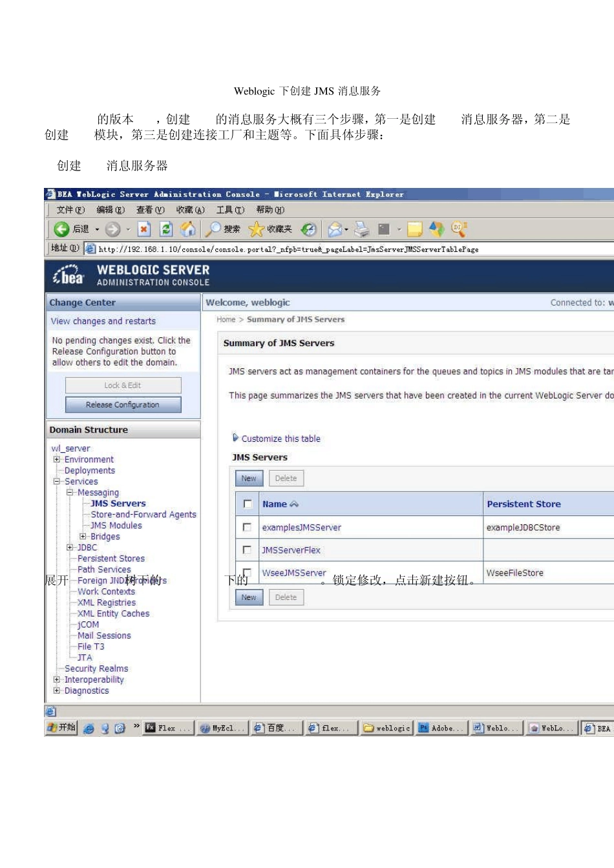
Task: Open Security Realms tree item
Action: (96, 668)
